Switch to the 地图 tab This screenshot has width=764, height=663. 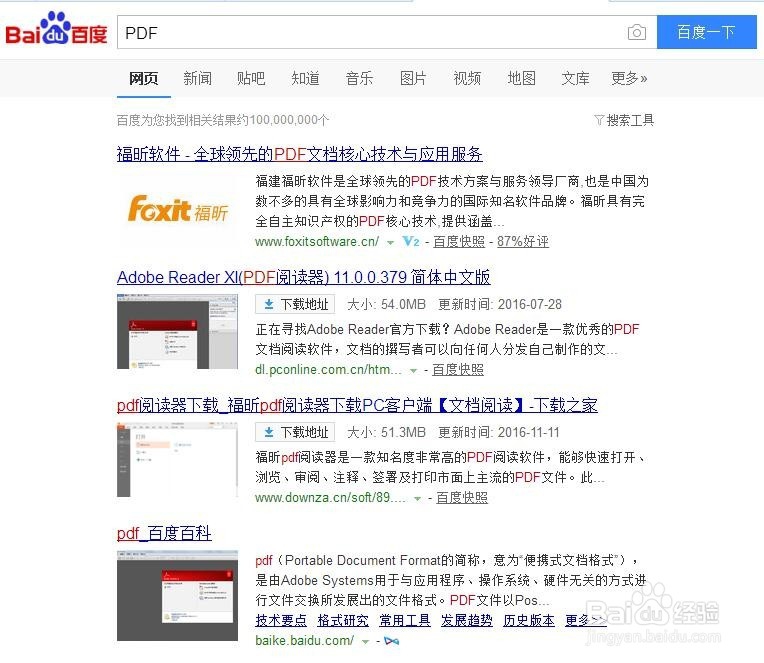coord(521,78)
